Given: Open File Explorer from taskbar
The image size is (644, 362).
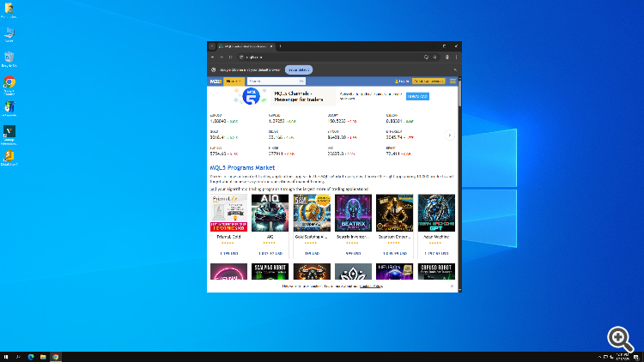Looking at the screenshot, I should (43, 357).
